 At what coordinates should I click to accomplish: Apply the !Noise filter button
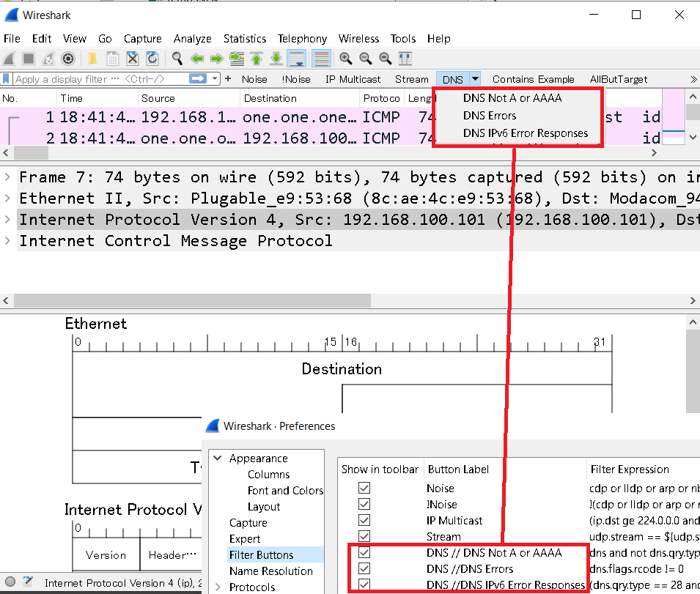tap(296, 79)
